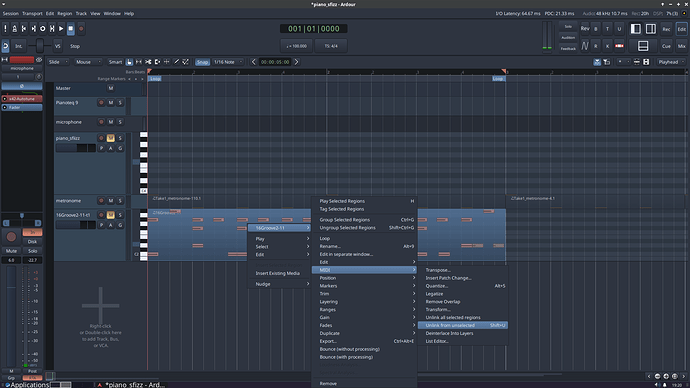The width and height of the screenshot is (690, 388).
Task: Select the Internal edit tool
Action: [x=186, y=62]
